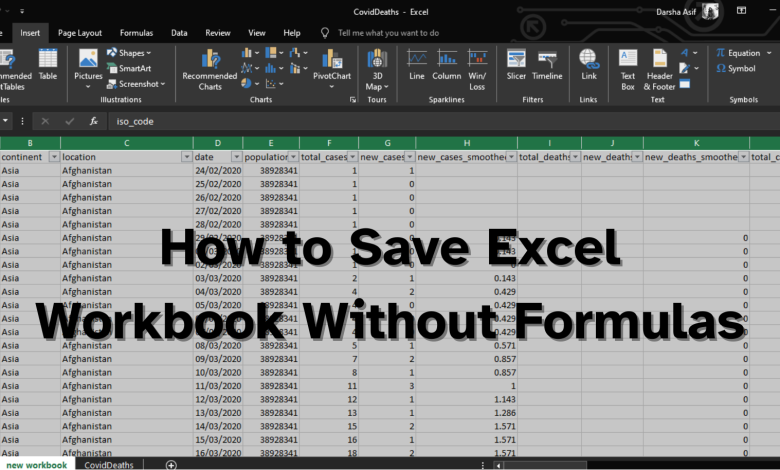Launch the 3D Map tool

376,68
